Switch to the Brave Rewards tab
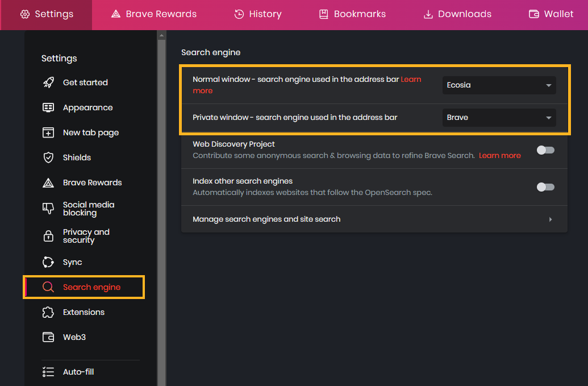Screen dimensions: 588x386 pyautogui.click(x=154, y=14)
